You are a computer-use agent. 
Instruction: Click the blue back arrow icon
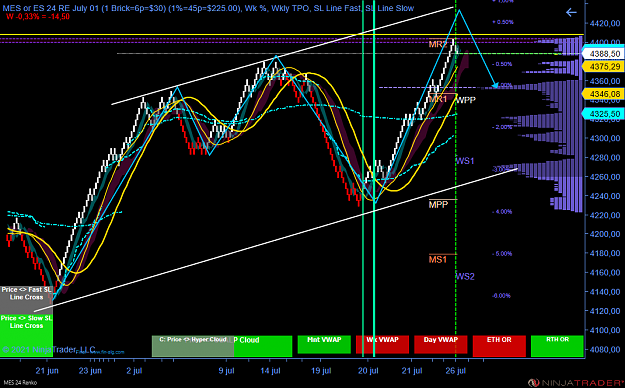(x=571, y=13)
